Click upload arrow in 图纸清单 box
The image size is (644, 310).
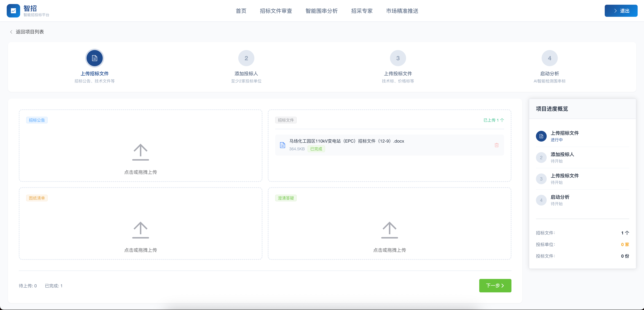click(x=140, y=230)
